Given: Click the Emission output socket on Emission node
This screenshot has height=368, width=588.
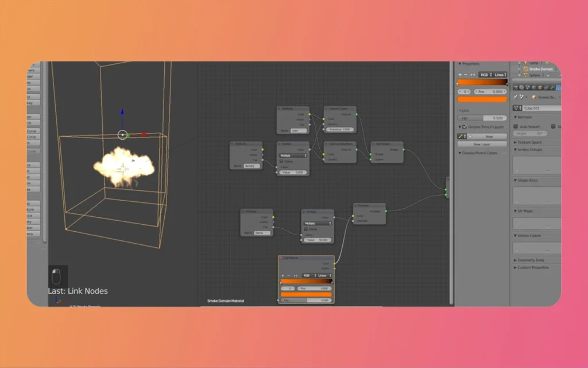Looking at the screenshot, I should click(x=386, y=211).
